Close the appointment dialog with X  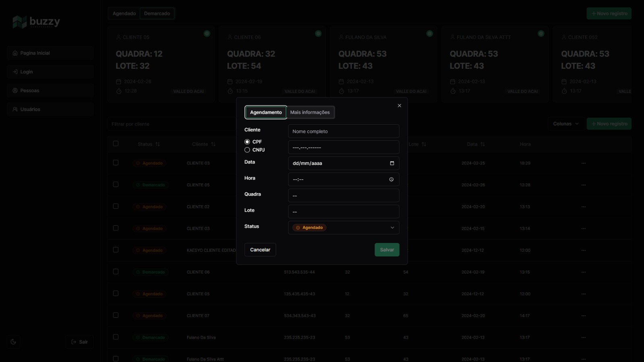(x=399, y=106)
